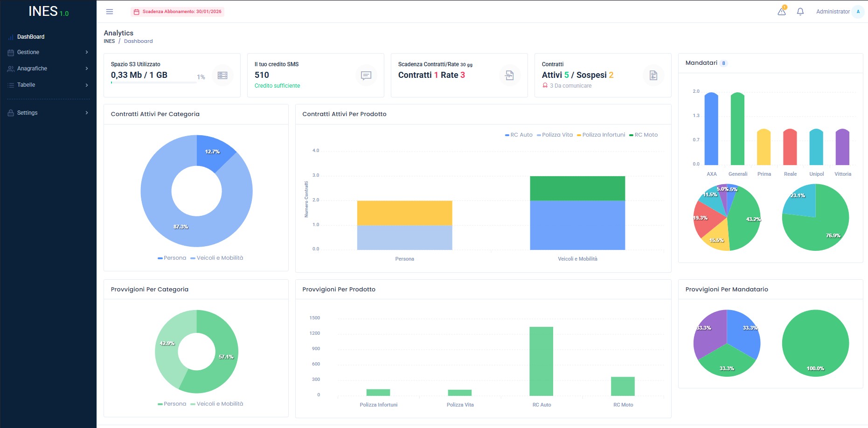Image resolution: width=868 pixels, height=428 pixels.
Task: Open the hamburger menu next to INES logo
Action: point(109,12)
